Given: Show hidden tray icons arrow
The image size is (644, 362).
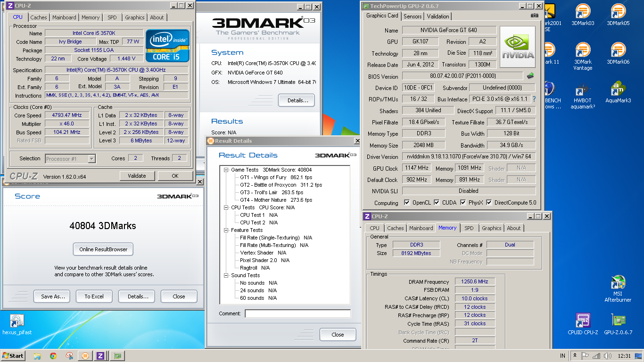Looking at the screenshot, I should click(575, 356).
